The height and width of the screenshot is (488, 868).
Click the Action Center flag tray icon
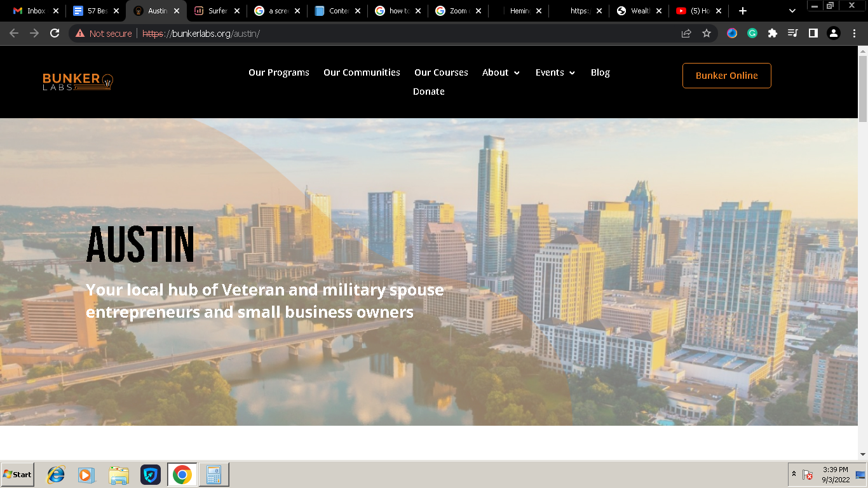pos(808,475)
